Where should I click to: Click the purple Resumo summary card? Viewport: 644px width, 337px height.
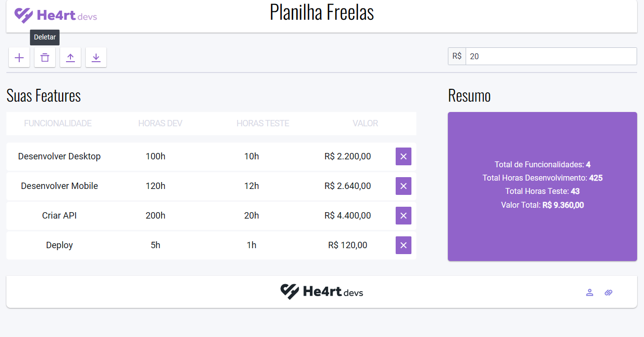pyautogui.click(x=542, y=232)
